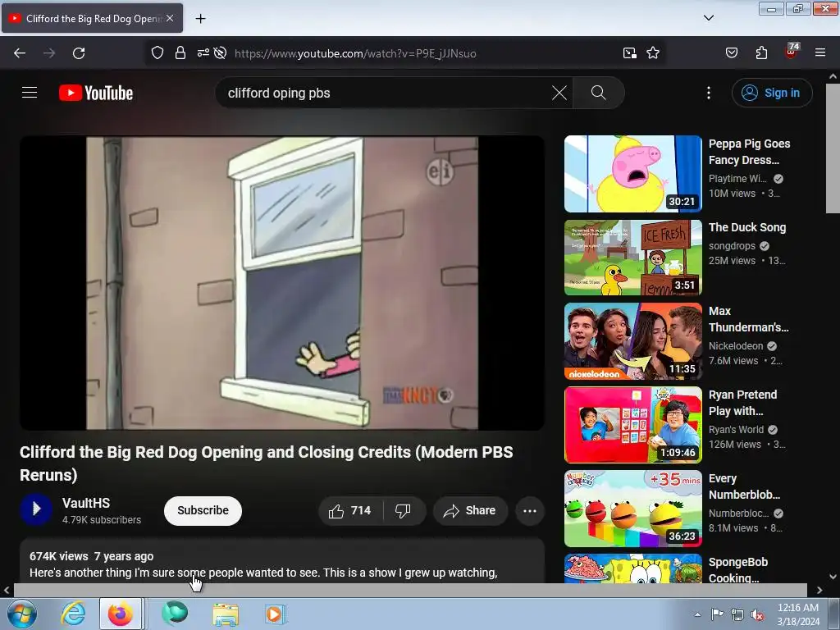Screen dimensions: 840x630
Task: Open Every Numberblob video thumbnail
Action: [632, 509]
